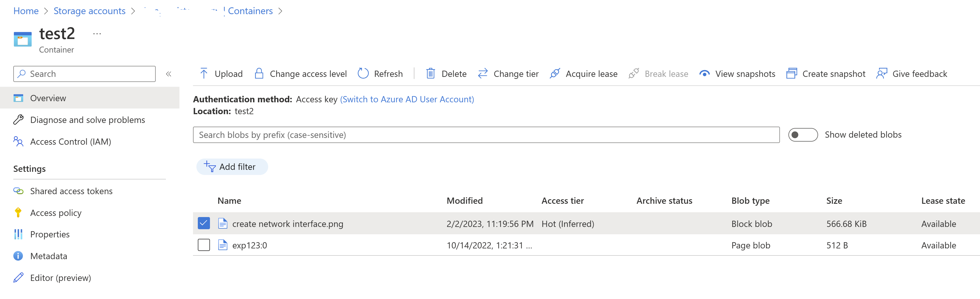Open blob named exp123:0

(250, 245)
